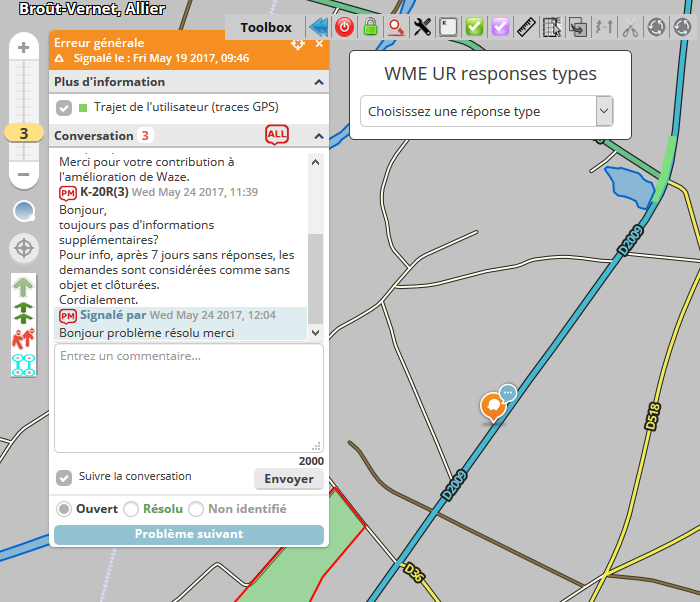Image resolution: width=700 pixels, height=602 pixels.
Task: Click the double dark-green arrows icon
Action: point(23,313)
